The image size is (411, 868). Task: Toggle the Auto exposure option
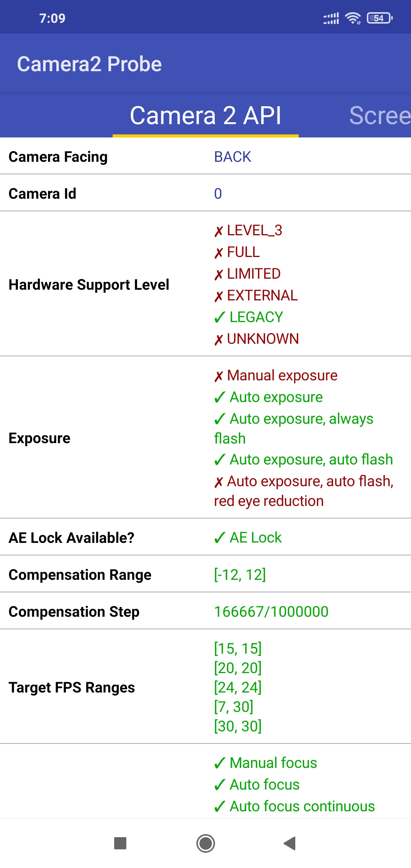268,397
